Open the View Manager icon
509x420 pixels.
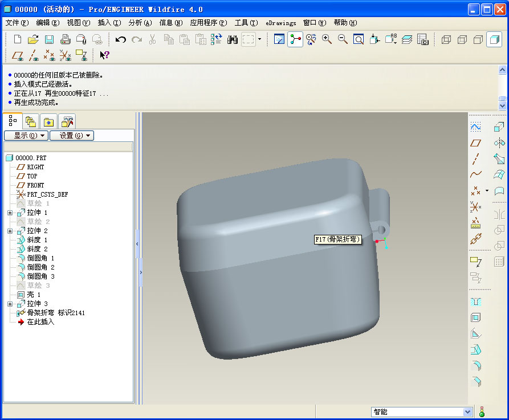[x=423, y=39]
